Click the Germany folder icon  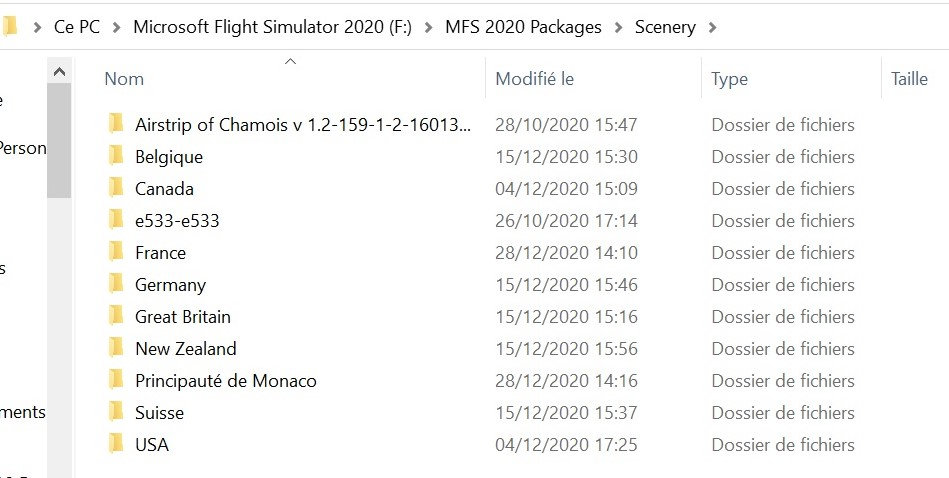[x=116, y=285]
